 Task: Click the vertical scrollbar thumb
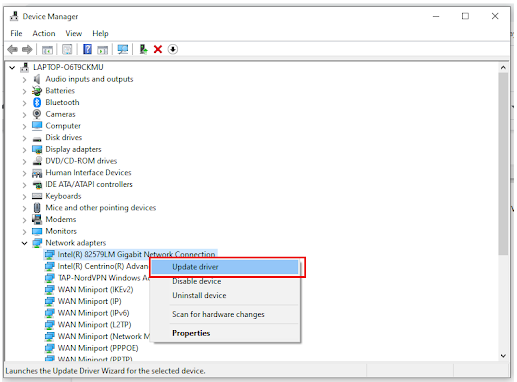pos(503,164)
